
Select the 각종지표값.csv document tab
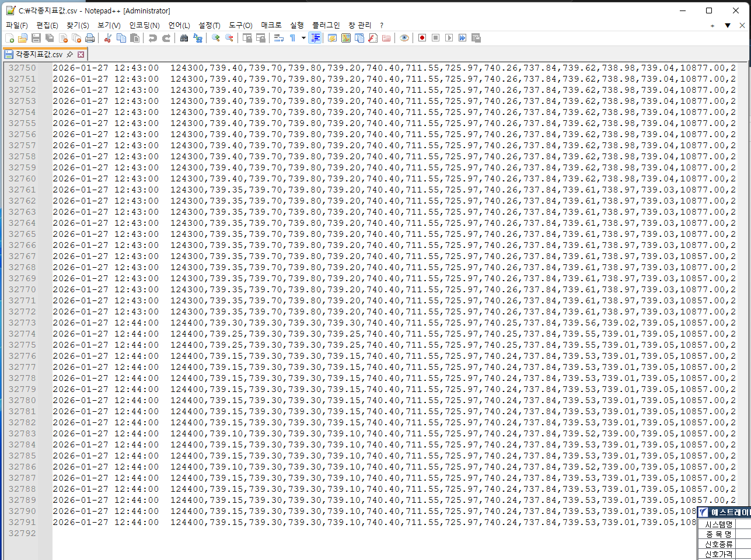pos(39,54)
